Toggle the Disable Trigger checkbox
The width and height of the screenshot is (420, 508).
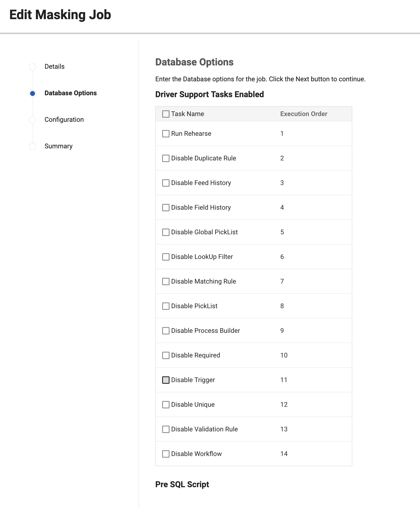tap(166, 380)
